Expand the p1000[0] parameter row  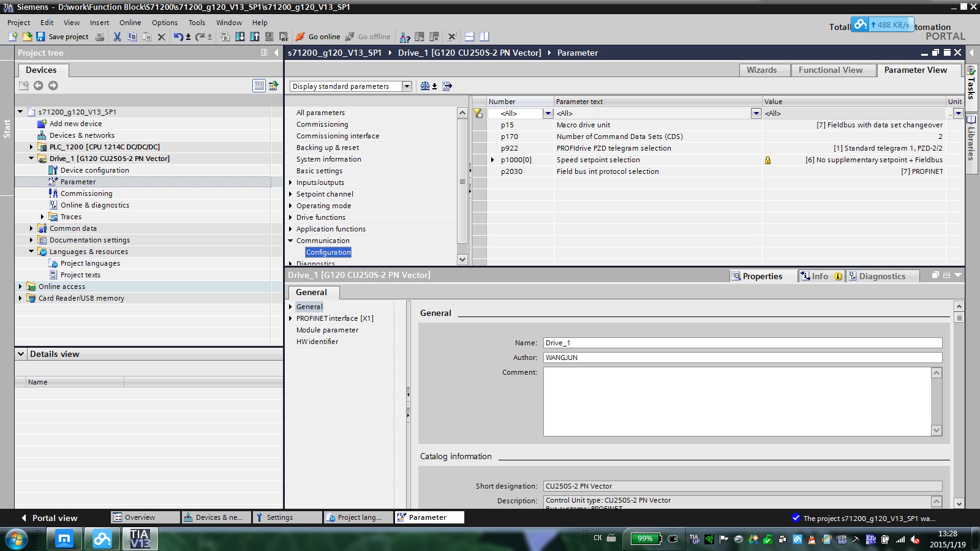492,160
